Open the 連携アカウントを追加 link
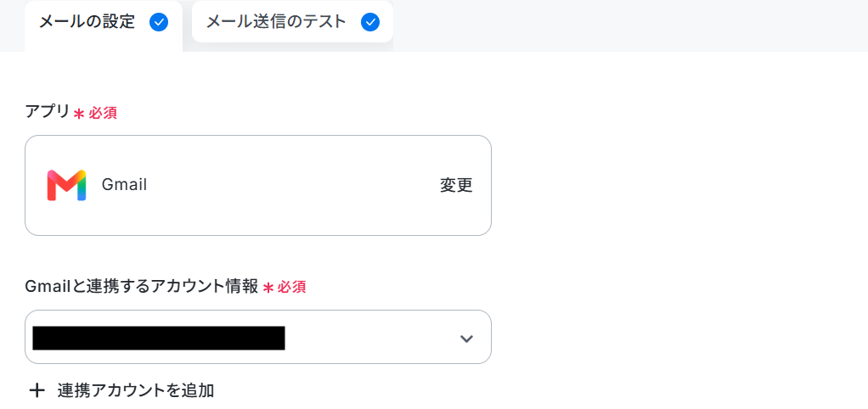 [136, 391]
